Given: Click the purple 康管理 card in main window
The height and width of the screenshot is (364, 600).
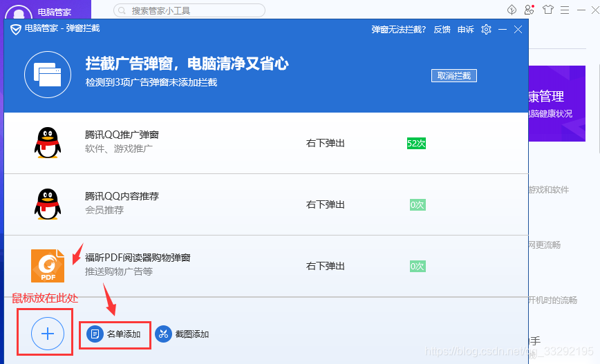Looking at the screenshot, I should click(x=556, y=104).
